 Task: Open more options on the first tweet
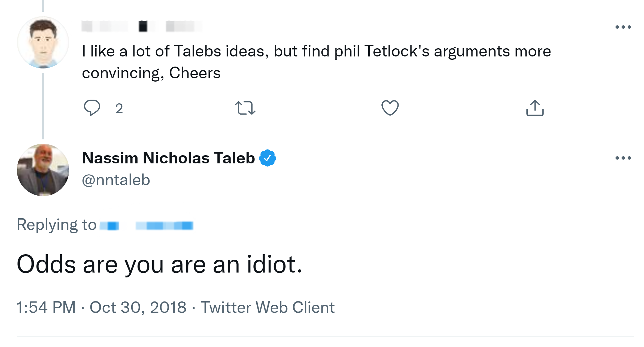pos(623,27)
